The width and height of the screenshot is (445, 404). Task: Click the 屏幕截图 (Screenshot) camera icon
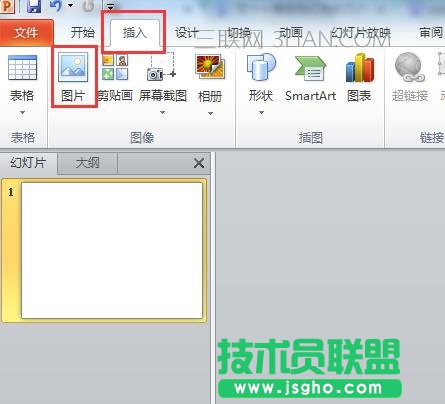click(162, 68)
